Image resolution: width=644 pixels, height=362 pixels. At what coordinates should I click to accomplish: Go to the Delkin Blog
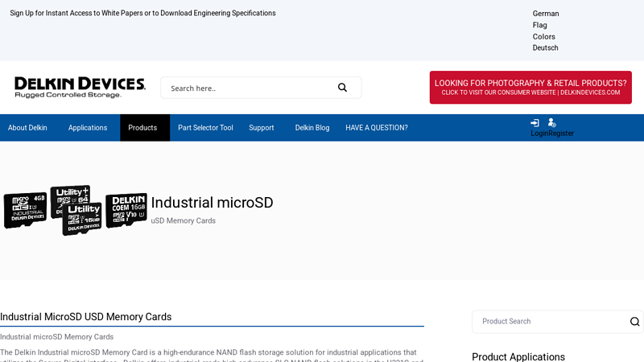pyautogui.click(x=312, y=128)
